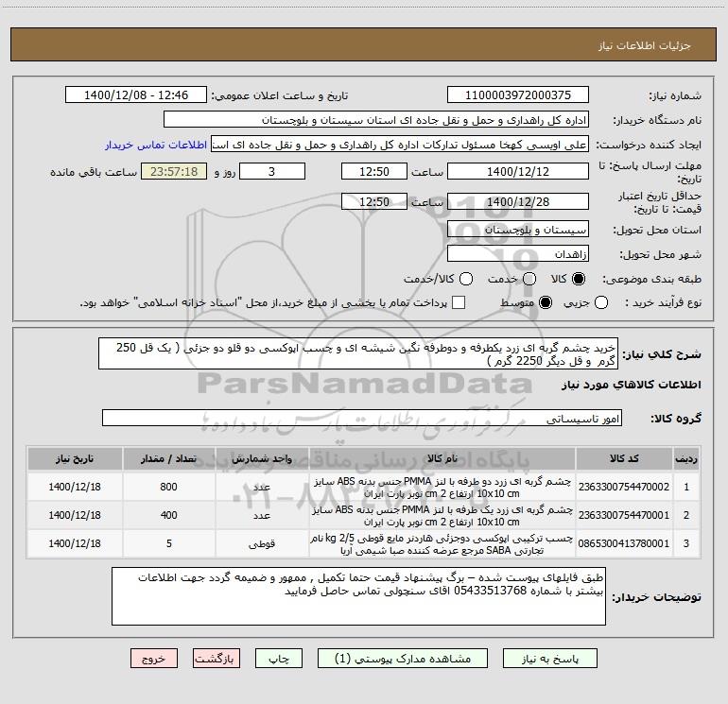This screenshot has width=728, height=704.
Task: Click the announcement date field 1400/12/08 - 12:46
Action: coord(136,95)
